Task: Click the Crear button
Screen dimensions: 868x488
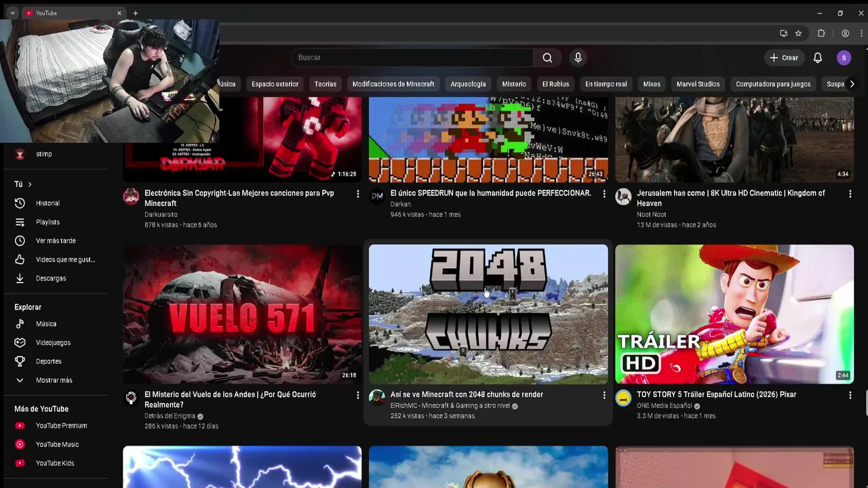Action: [784, 58]
